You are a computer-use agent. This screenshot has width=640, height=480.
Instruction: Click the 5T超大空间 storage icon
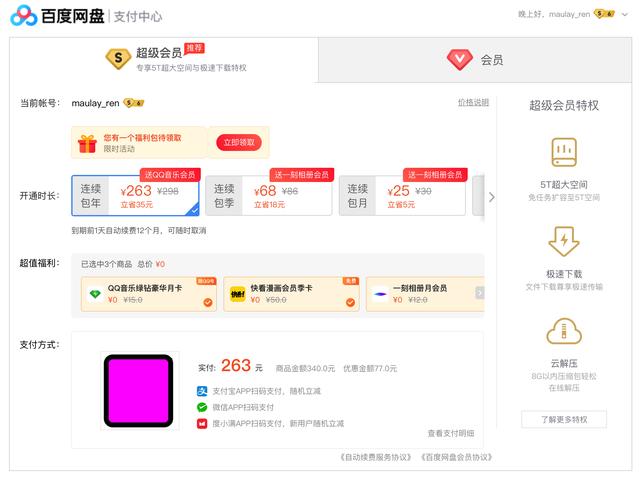[x=564, y=152]
